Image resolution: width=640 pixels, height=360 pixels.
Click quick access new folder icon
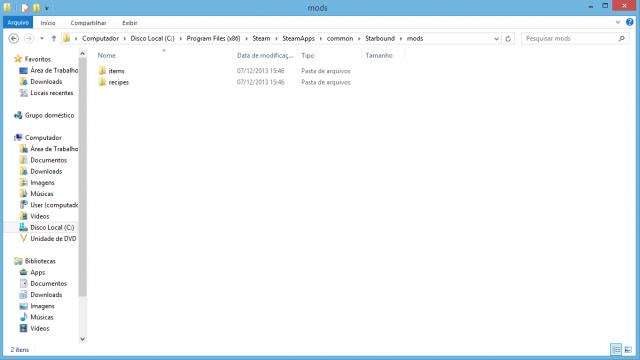coord(36,8)
